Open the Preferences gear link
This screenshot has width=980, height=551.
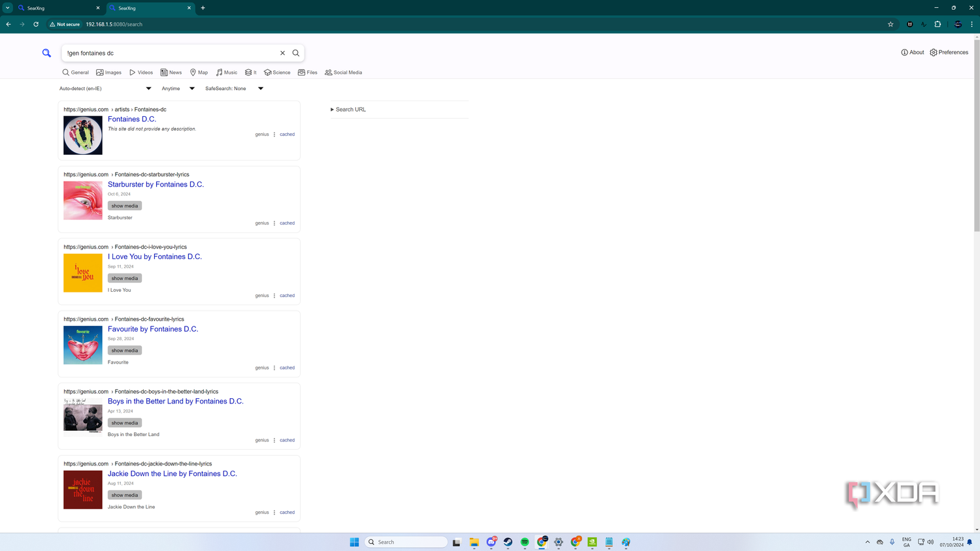pos(949,52)
